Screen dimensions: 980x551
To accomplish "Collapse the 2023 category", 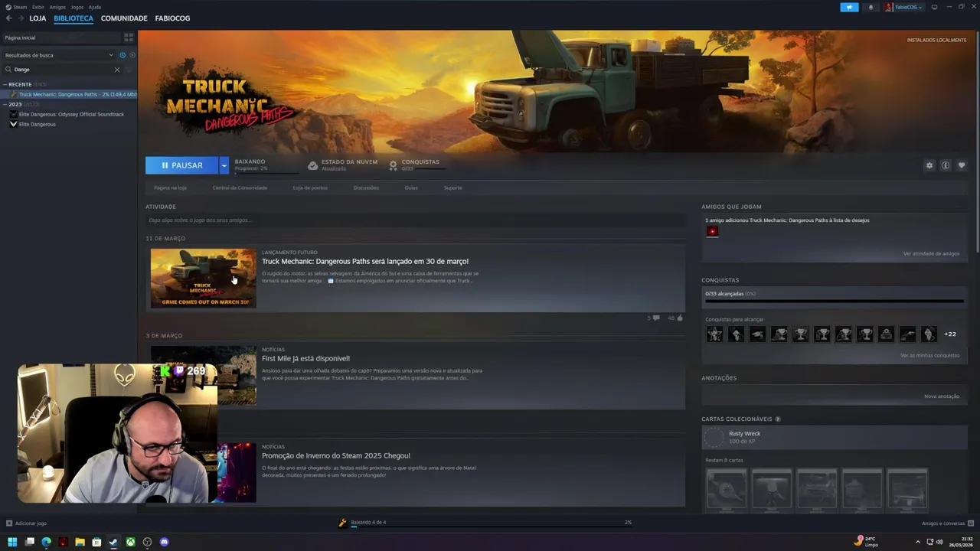I will point(5,104).
